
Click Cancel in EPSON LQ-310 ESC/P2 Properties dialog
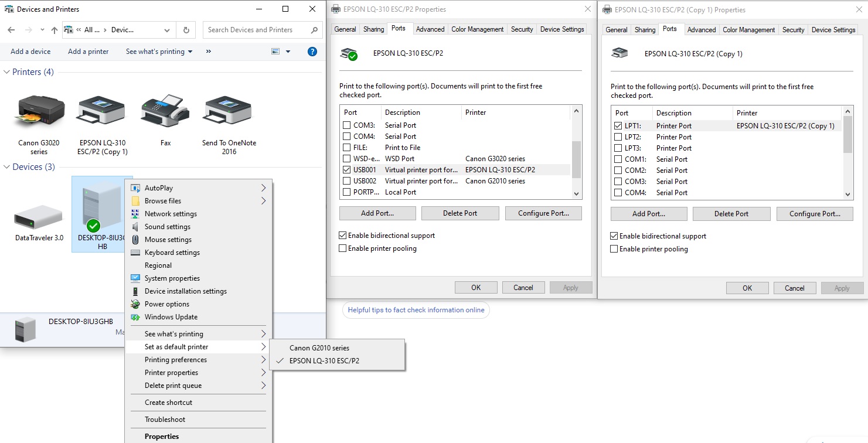(523, 288)
